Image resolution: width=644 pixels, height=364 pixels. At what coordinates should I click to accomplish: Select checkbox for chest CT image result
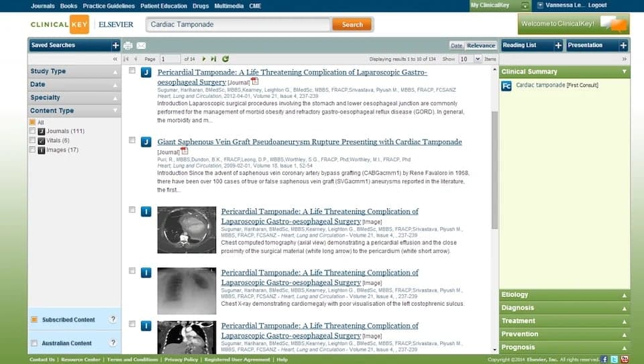(132, 210)
